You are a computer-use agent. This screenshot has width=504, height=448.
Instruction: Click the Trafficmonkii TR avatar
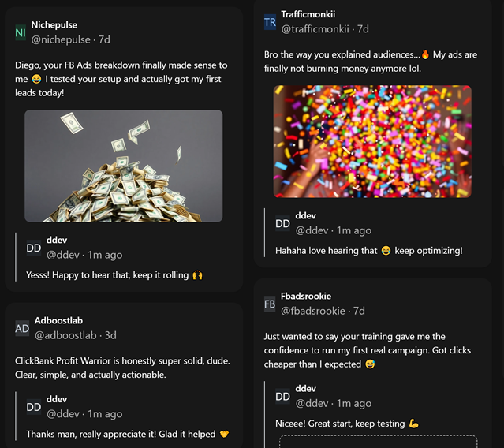click(270, 22)
